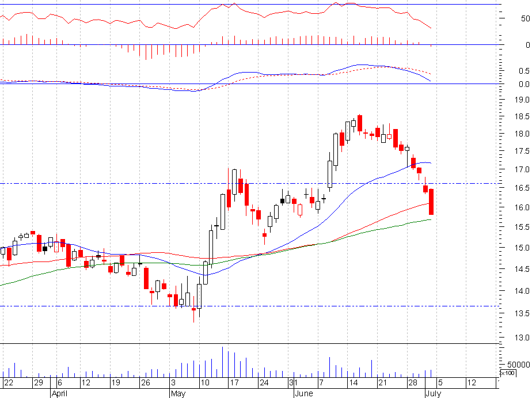Select the date label 19

[116, 382]
